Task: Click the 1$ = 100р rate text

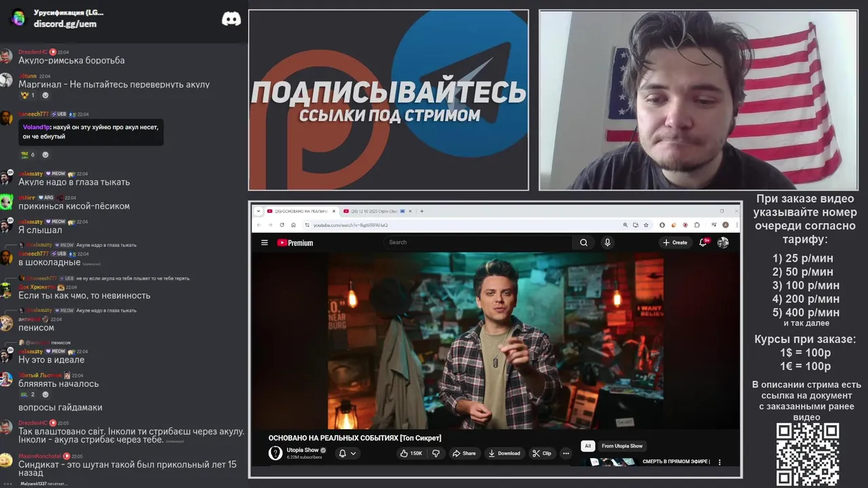Action: 805,352
